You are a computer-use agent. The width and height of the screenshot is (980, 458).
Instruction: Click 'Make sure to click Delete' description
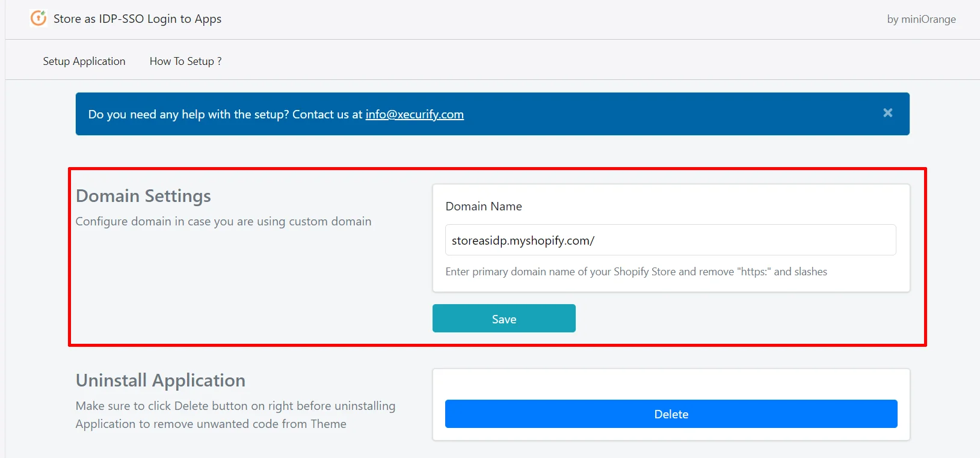coord(235,415)
